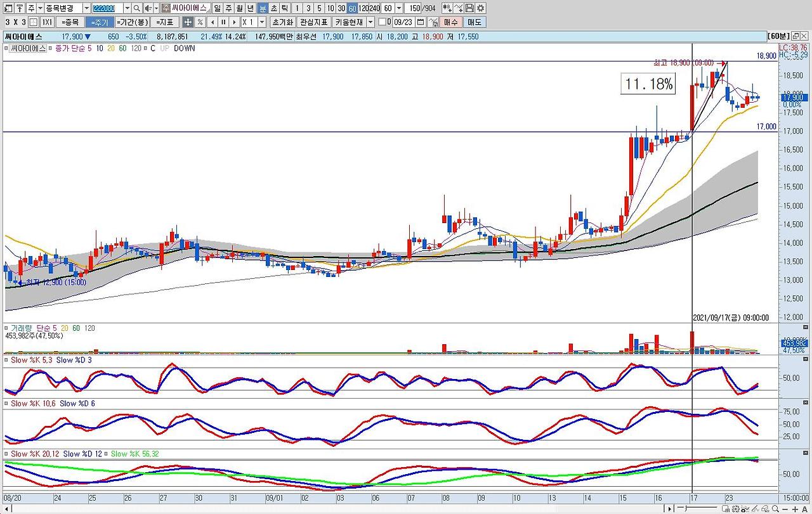The width and height of the screenshot is (812, 514).
Task: Toggle the =종목 sync button
Action: pos(70,22)
